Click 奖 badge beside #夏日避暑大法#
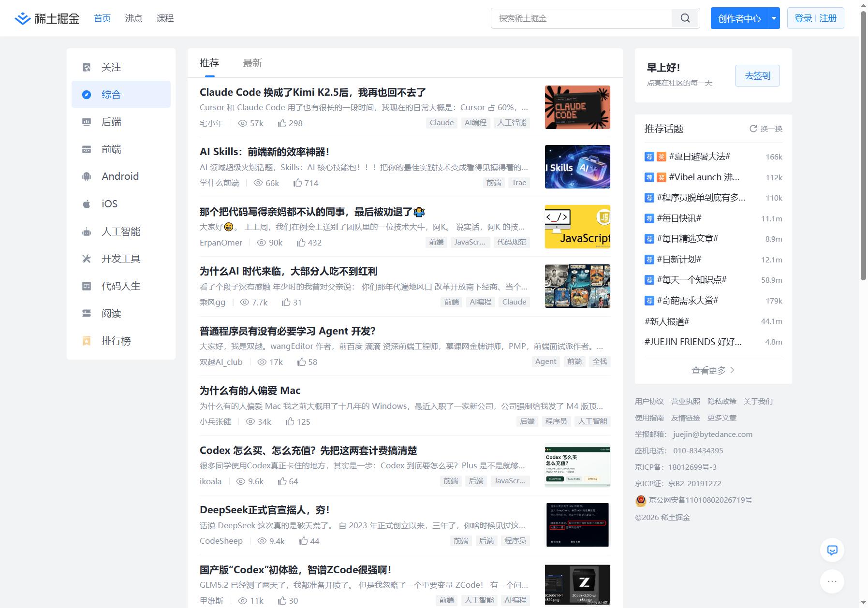This screenshot has width=868, height=608. (661, 157)
